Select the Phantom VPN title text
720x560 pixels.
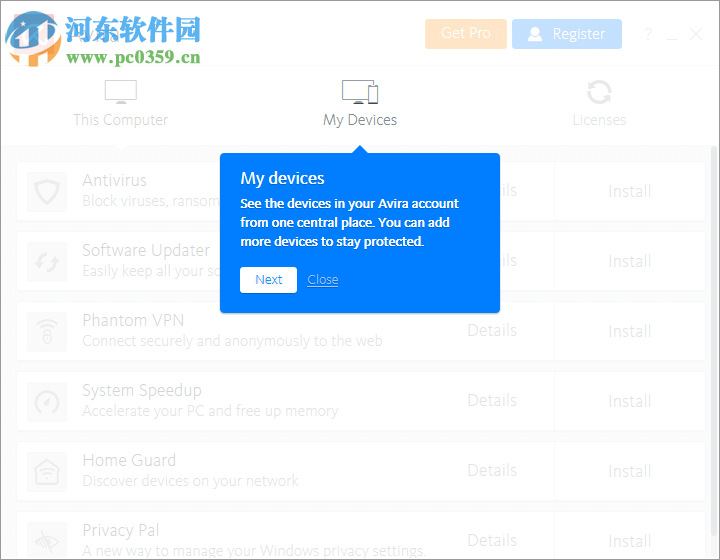click(x=133, y=320)
